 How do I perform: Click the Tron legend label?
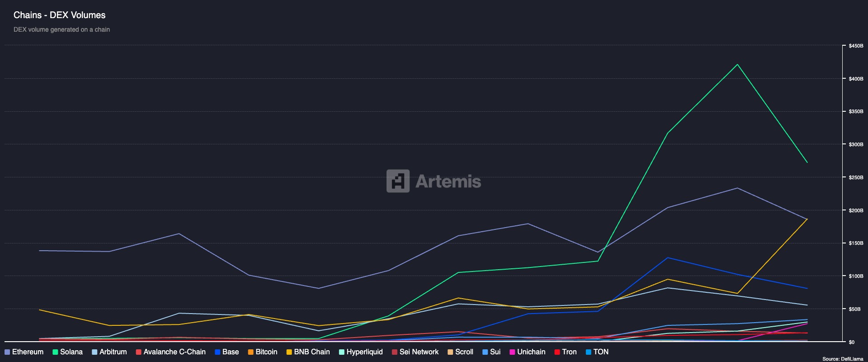(x=569, y=352)
